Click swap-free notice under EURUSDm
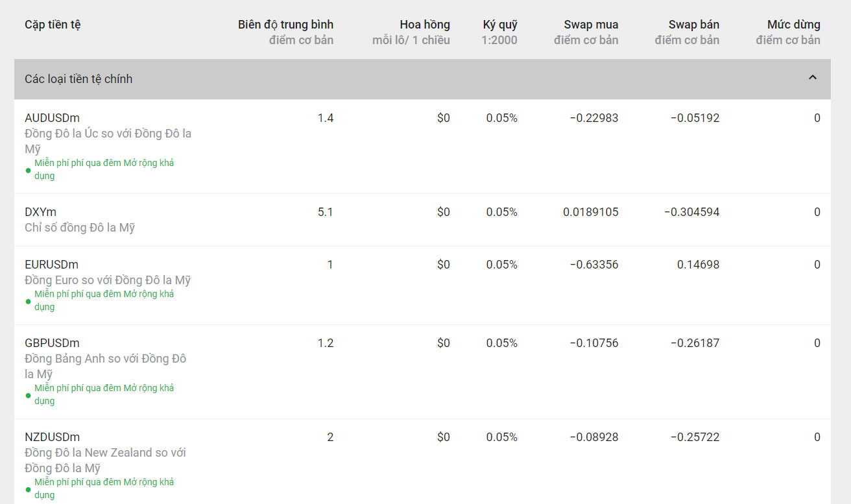This screenshot has width=851, height=504. [x=104, y=300]
